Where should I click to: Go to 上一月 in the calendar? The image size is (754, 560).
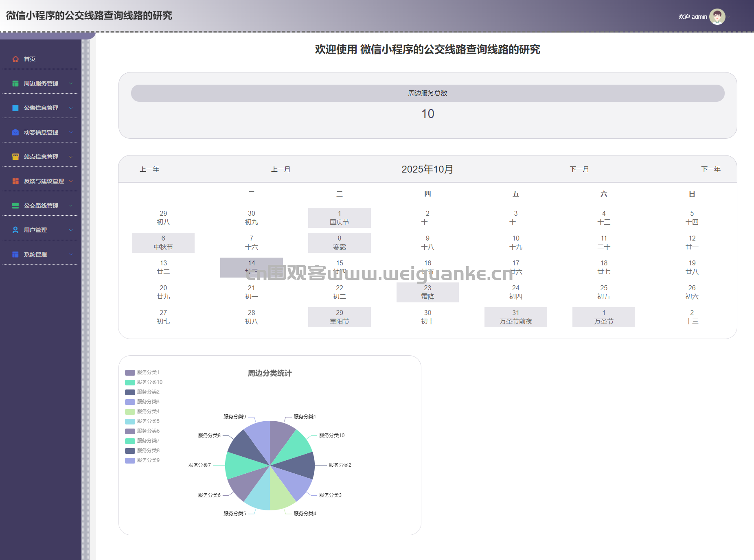pyautogui.click(x=281, y=169)
